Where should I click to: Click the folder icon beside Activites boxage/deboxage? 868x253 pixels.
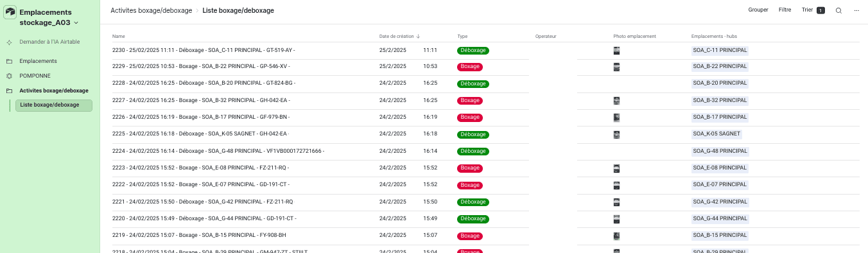pyautogui.click(x=9, y=91)
